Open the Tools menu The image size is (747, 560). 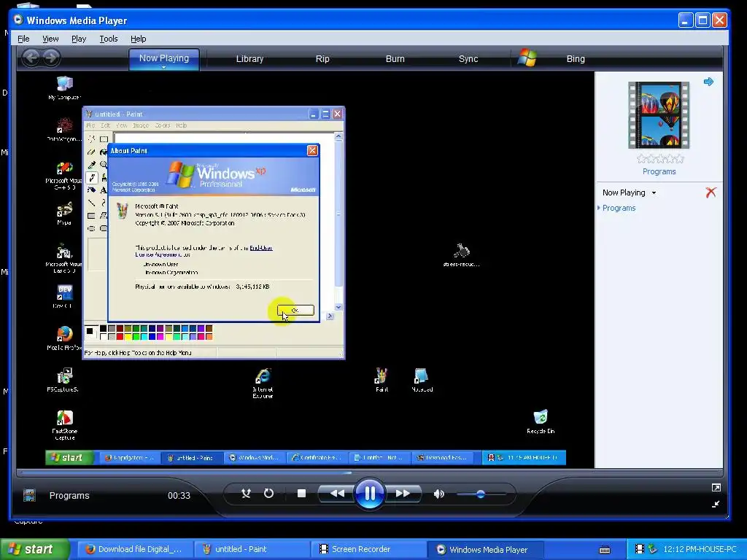108,39
